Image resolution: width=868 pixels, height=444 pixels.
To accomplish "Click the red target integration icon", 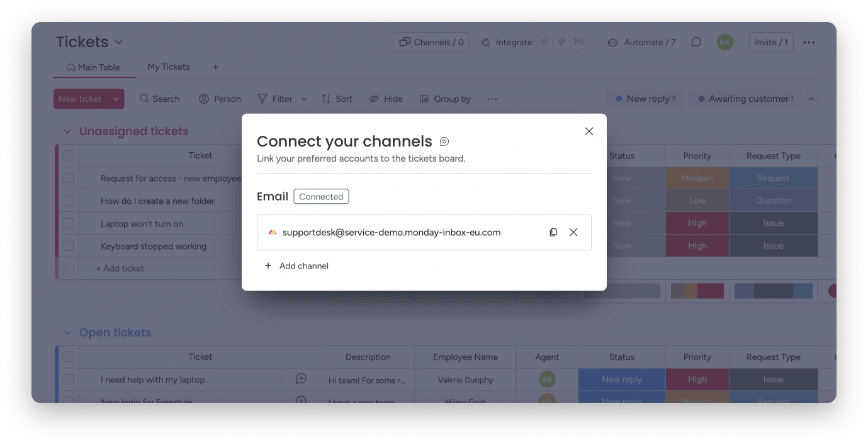I will [x=544, y=42].
